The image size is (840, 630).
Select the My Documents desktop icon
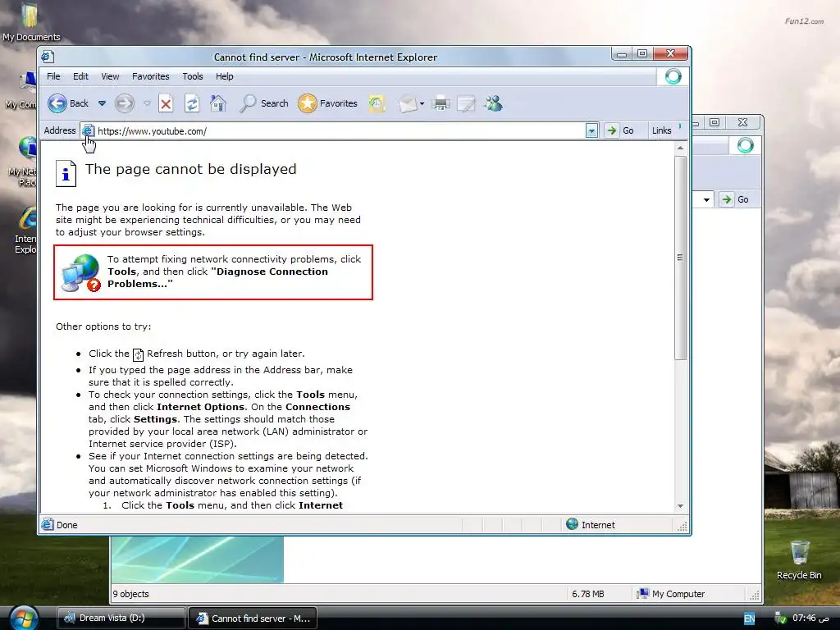pyautogui.click(x=31, y=22)
